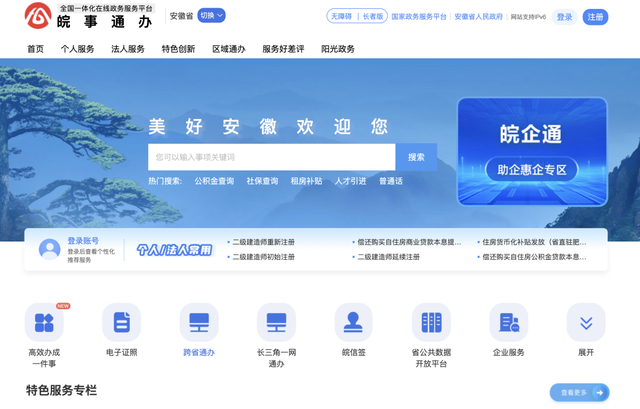Click the arrow icon on 查看更多 button
This screenshot has height=409, width=640.
(x=600, y=393)
